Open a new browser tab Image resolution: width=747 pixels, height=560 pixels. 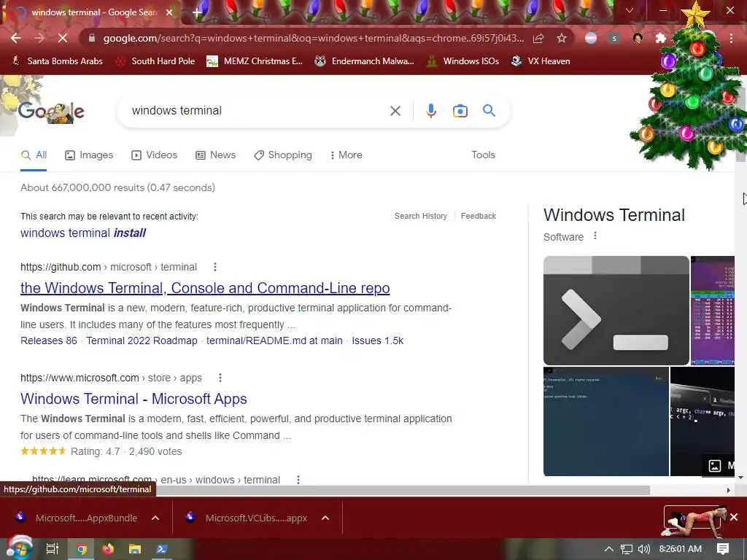[197, 13]
